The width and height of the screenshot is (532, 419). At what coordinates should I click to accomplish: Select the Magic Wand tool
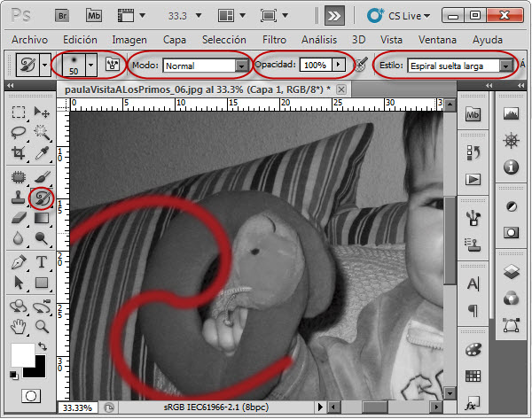tap(42, 133)
